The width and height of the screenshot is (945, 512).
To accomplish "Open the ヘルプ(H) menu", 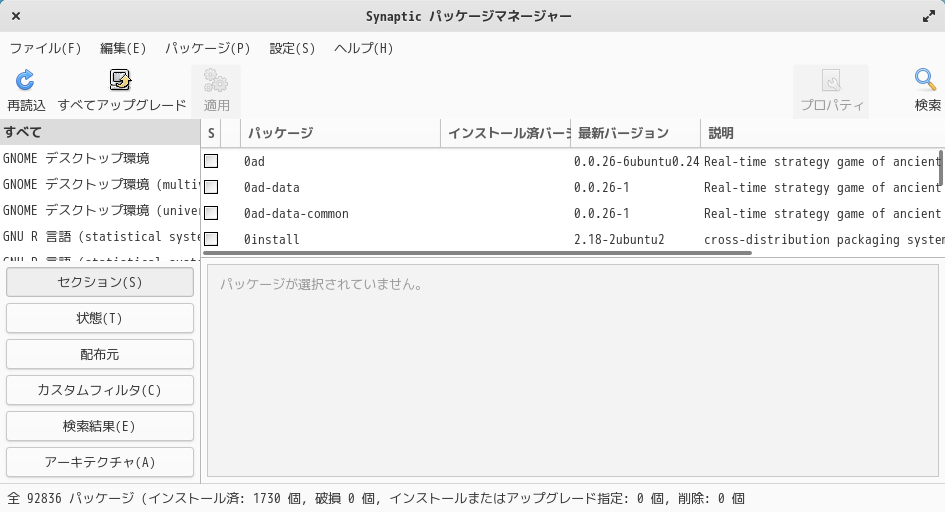I will pos(363,48).
